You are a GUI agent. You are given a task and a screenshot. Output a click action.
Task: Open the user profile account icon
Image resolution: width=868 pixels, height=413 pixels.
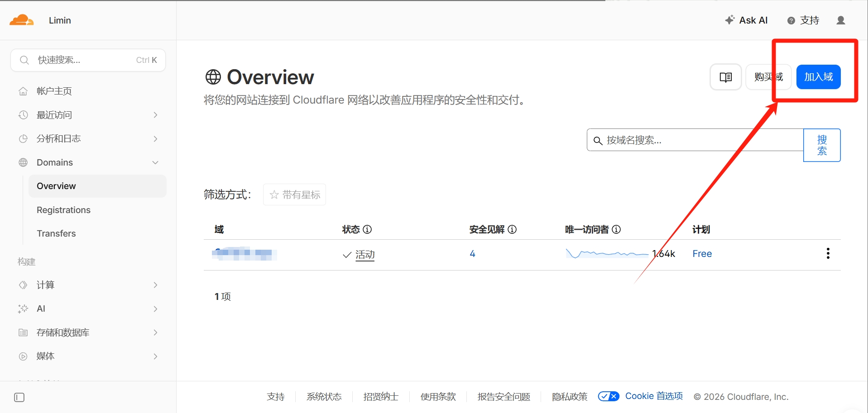point(841,20)
